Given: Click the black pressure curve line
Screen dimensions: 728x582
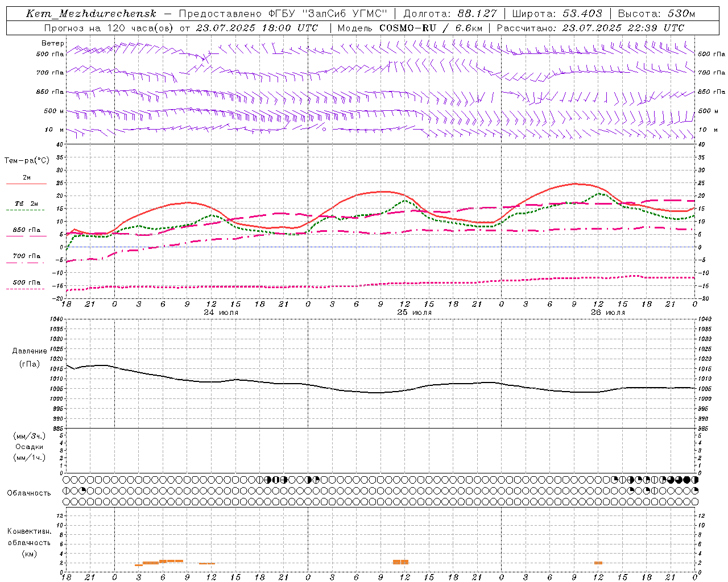Looking at the screenshot, I should click(x=380, y=392).
